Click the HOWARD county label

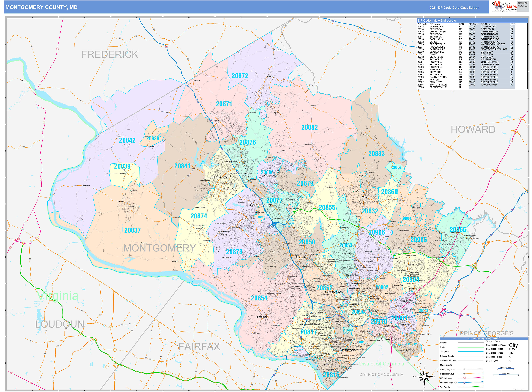(473, 130)
